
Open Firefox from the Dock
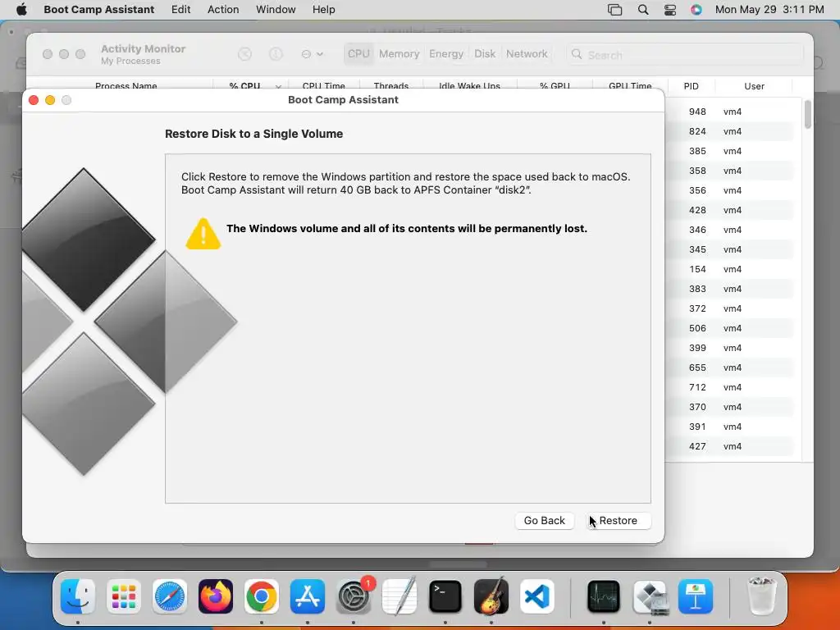click(x=216, y=596)
